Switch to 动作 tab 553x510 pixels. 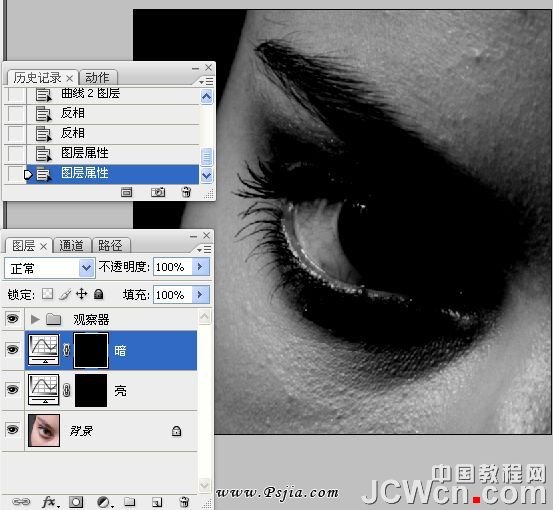[97, 78]
